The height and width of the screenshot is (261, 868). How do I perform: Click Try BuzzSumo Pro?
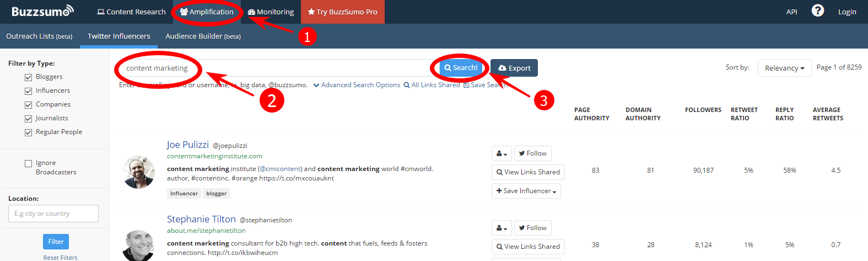click(x=343, y=12)
